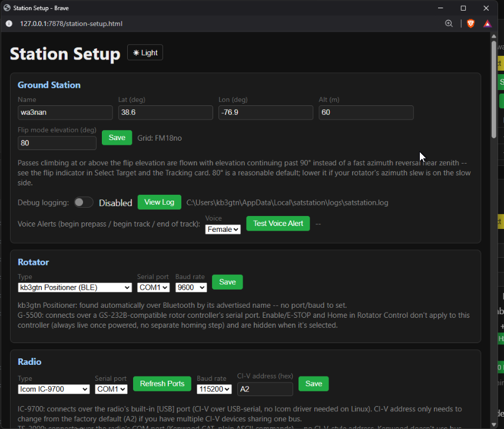Open the Radio Type Icom IC-9700 dropdown
Viewport: 504px width, 429px height.
[54, 389]
